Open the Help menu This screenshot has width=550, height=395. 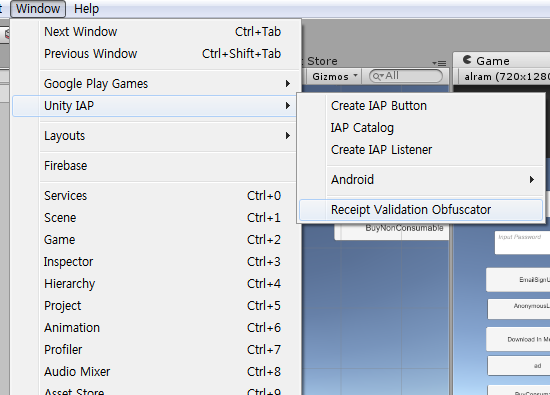point(86,8)
